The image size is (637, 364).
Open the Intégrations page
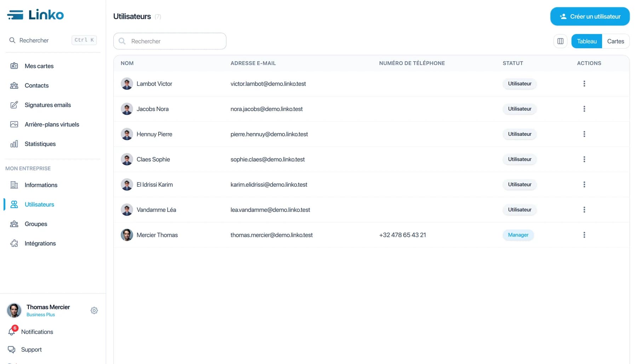pos(40,243)
